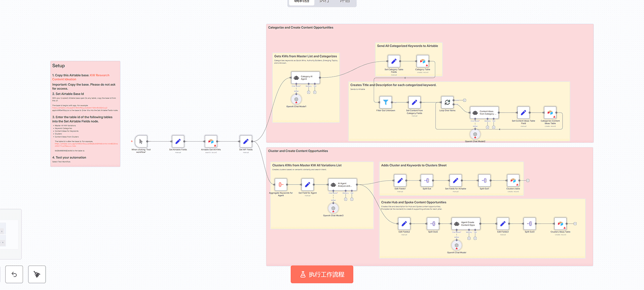Select the Category Table Airtable node
Image resolution: width=644 pixels, height=290 pixels.
click(422, 61)
